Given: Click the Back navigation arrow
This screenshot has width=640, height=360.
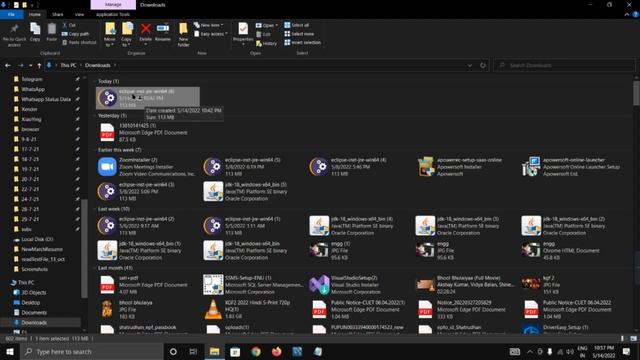Looking at the screenshot, I should [8, 65].
